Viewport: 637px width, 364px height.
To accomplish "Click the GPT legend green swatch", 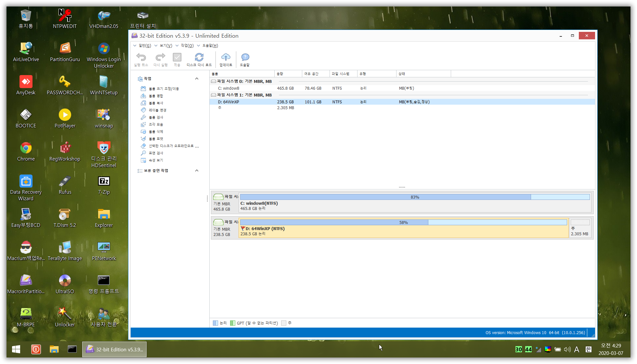I will (232, 323).
